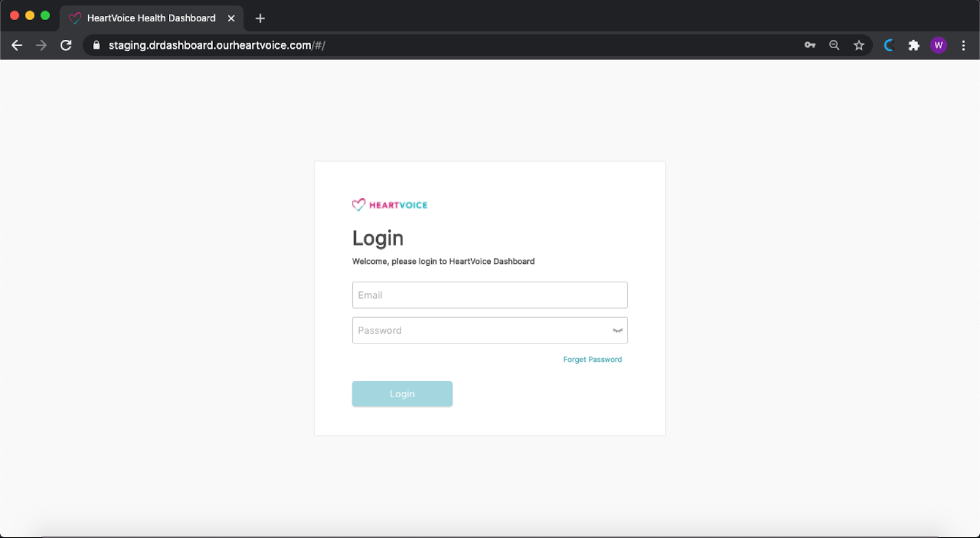Click the browser back arrow

click(17, 45)
